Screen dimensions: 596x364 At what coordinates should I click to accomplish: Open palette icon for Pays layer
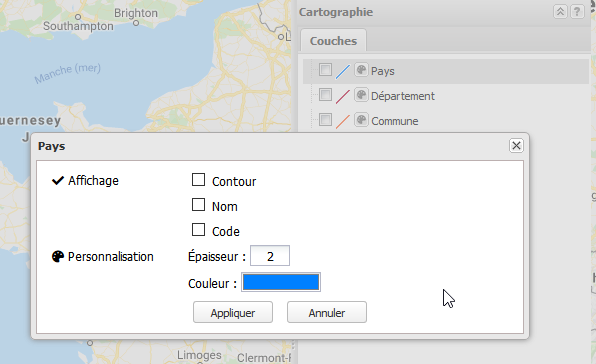tap(361, 70)
